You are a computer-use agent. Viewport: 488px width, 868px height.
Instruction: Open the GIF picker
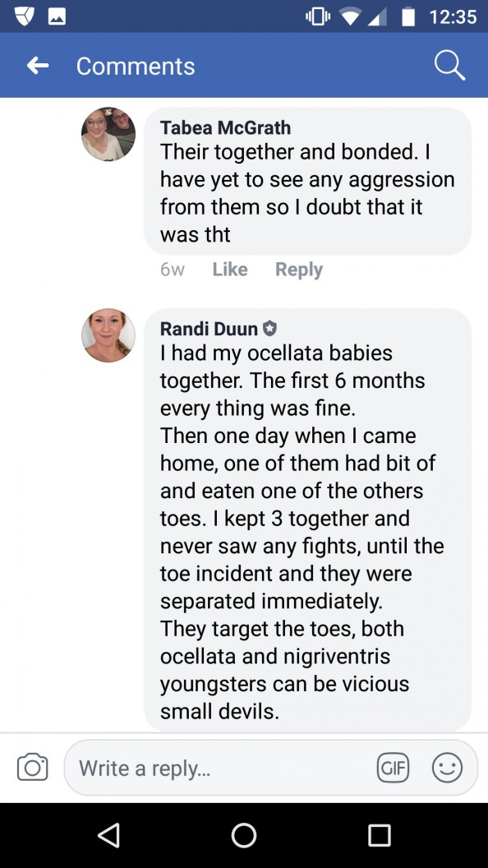tap(393, 768)
